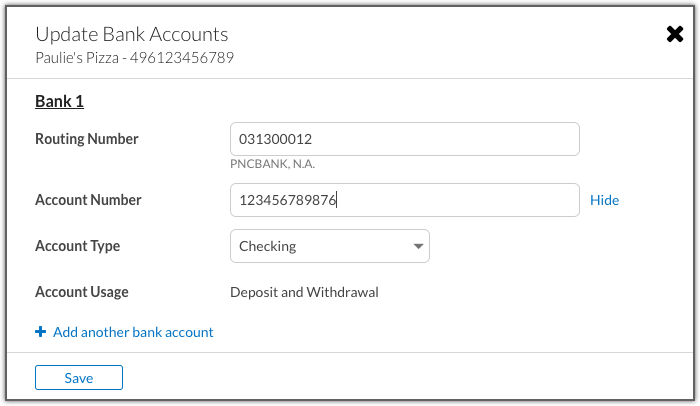700x406 pixels.
Task: Hide the account number
Action: pyautogui.click(x=604, y=200)
